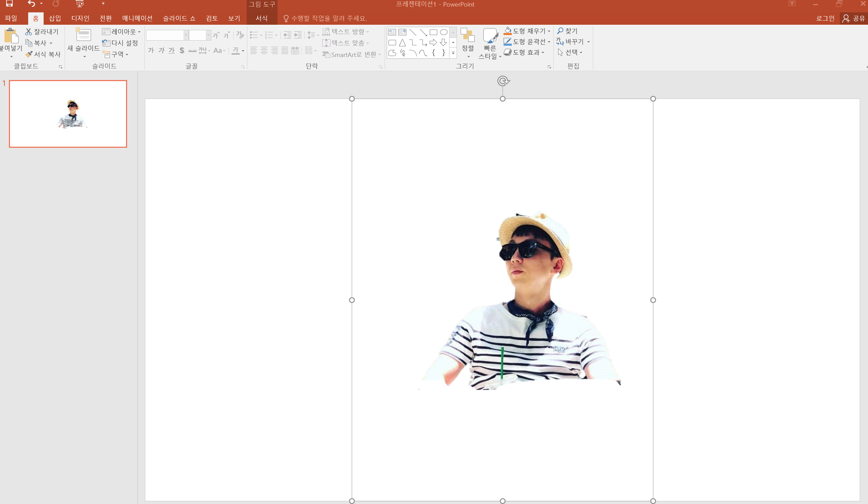Select the Format Painter (서식 복사) brush

point(29,54)
